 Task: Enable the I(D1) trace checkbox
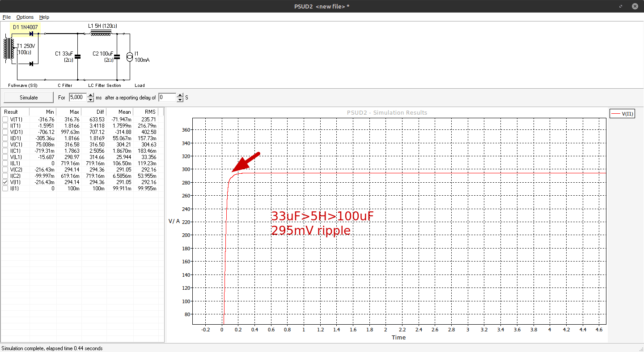coord(5,138)
